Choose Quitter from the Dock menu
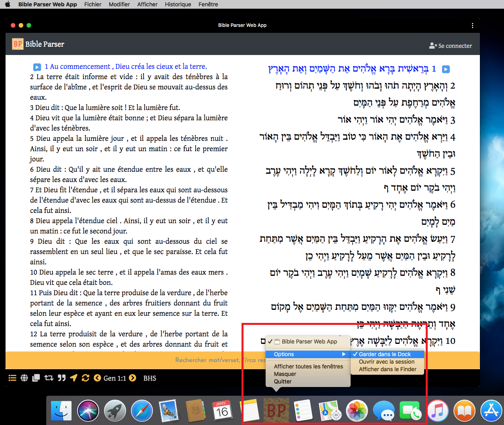 pyautogui.click(x=283, y=381)
